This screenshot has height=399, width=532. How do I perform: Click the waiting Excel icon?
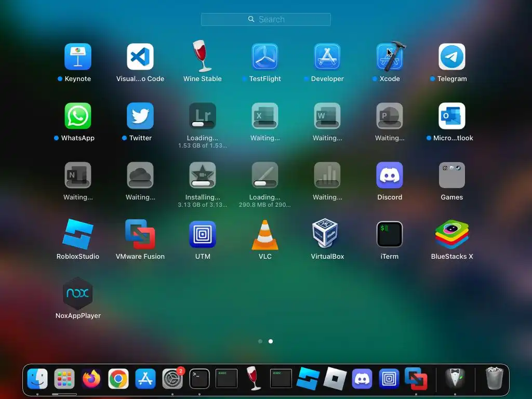pyautogui.click(x=265, y=116)
